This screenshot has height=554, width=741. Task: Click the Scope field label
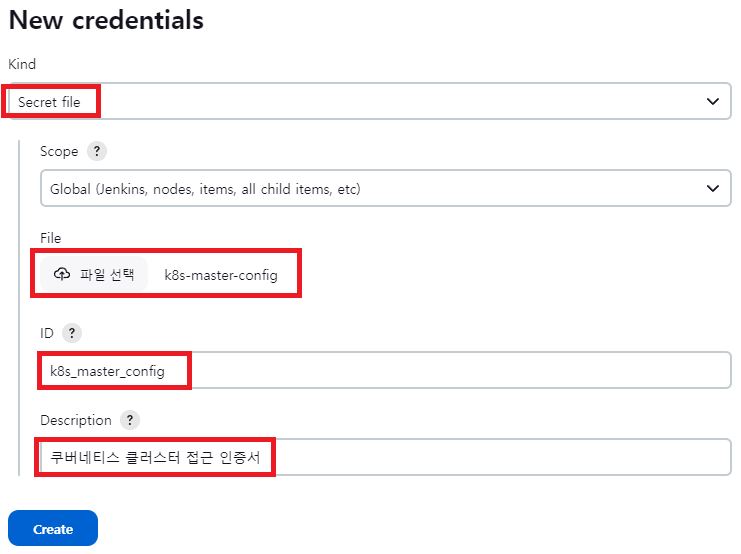(59, 151)
